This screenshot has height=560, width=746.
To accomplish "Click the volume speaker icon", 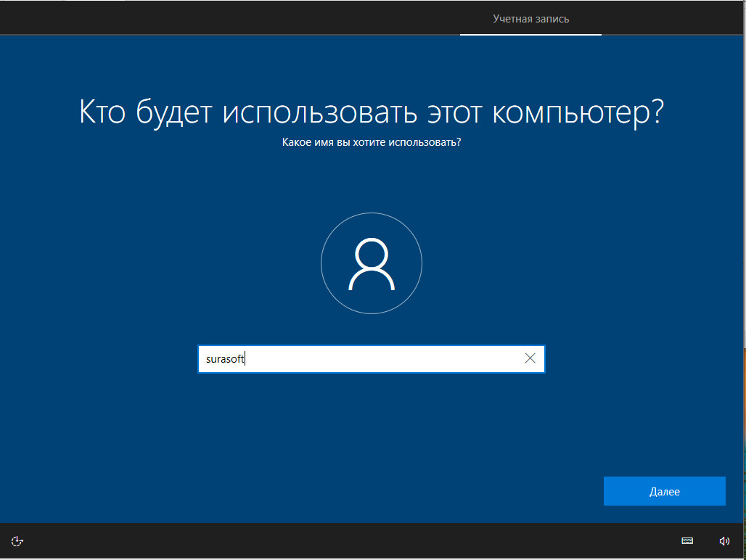I will [x=724, y=540].
